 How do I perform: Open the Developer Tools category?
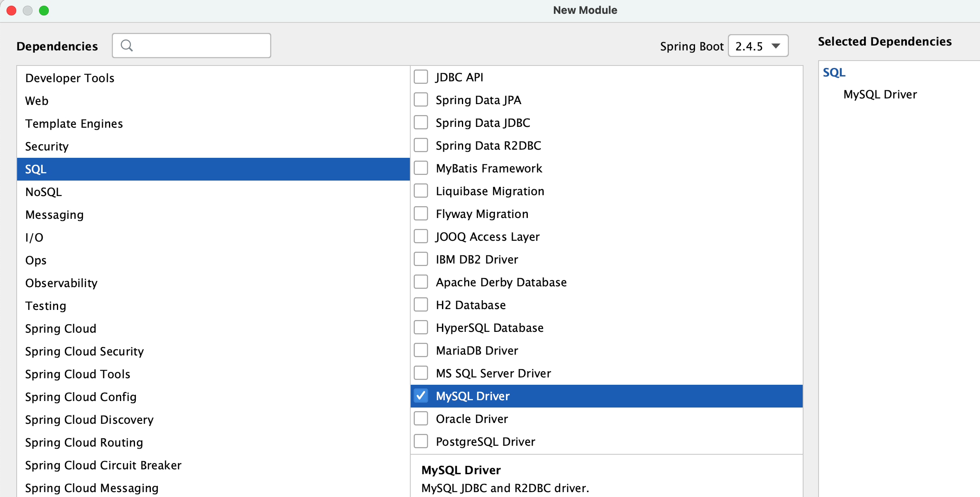(70, 78)
